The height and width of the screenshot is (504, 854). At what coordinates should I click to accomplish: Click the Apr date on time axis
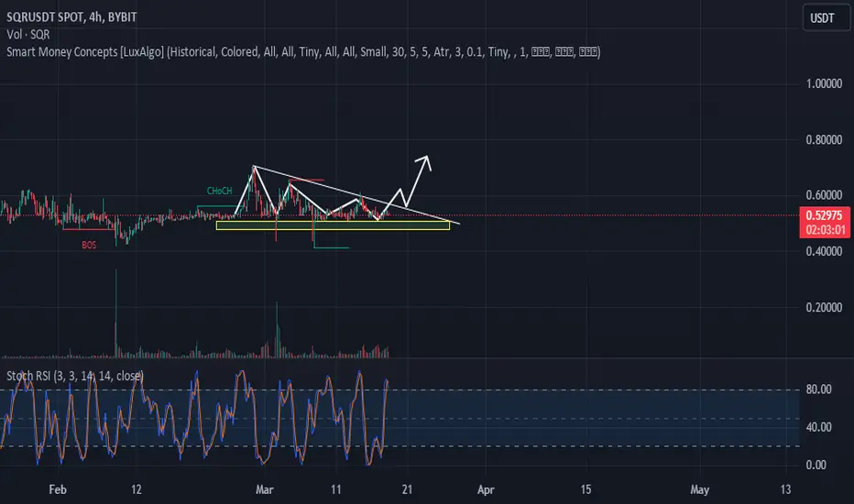point(486,489)
